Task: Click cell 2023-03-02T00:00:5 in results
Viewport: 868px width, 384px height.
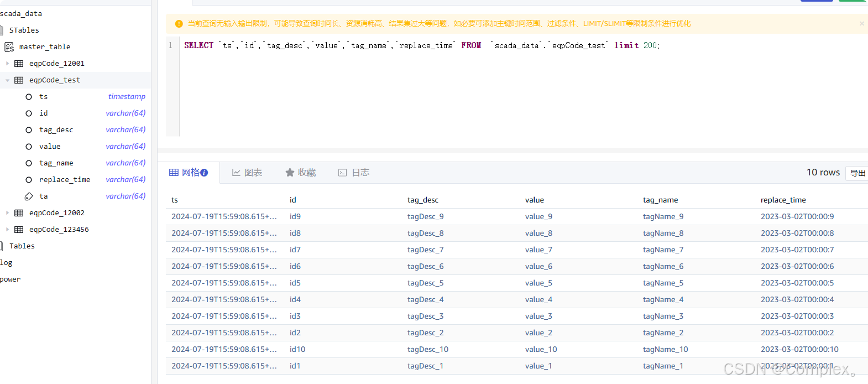Action: click(797, 283)
